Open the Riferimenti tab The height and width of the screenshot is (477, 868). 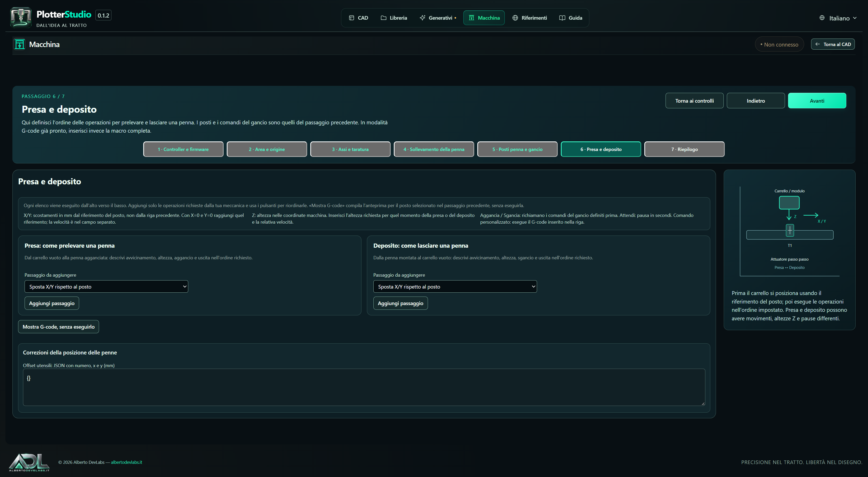530,18
